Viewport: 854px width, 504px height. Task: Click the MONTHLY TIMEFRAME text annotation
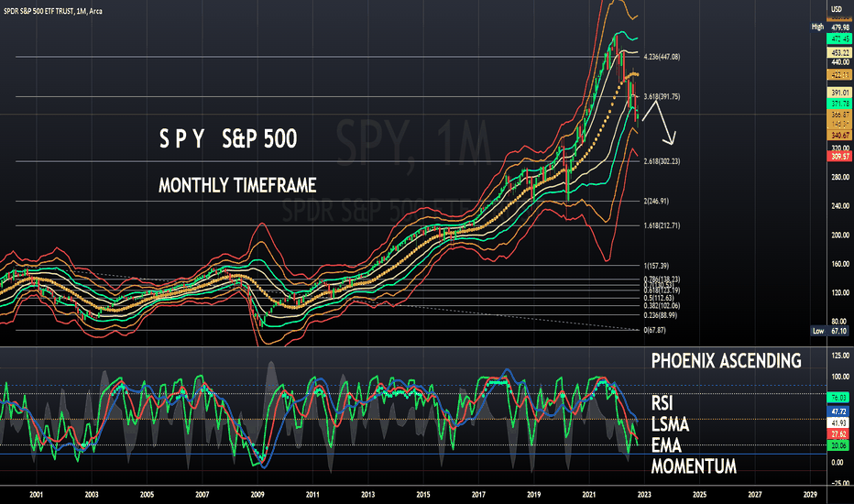[x=237, y=185]
